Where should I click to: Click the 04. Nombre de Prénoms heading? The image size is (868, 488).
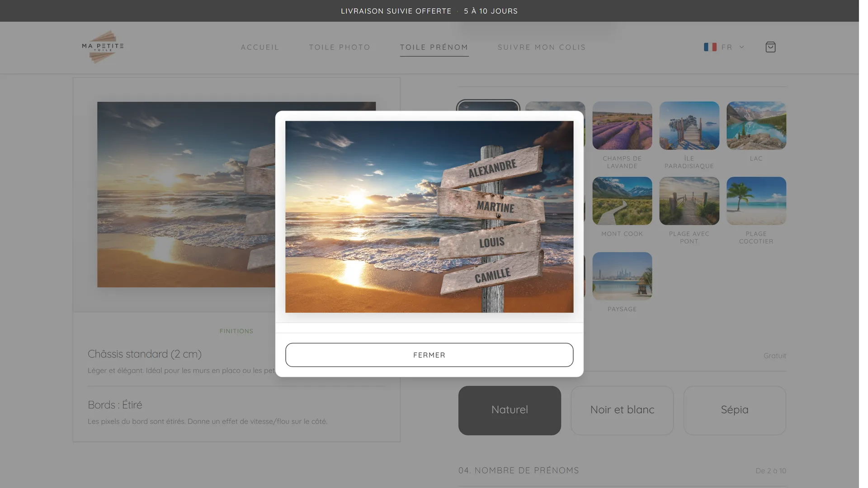coord(519,470)
